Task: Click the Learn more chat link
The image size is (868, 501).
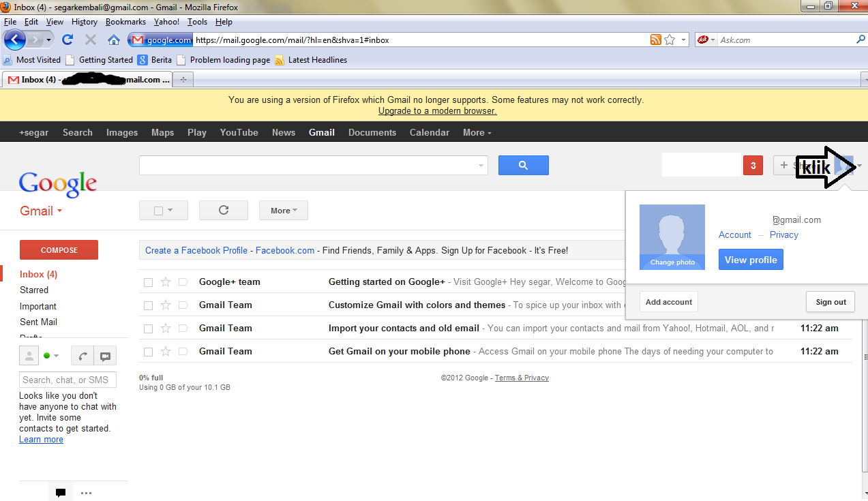Action: coord(41,440)
